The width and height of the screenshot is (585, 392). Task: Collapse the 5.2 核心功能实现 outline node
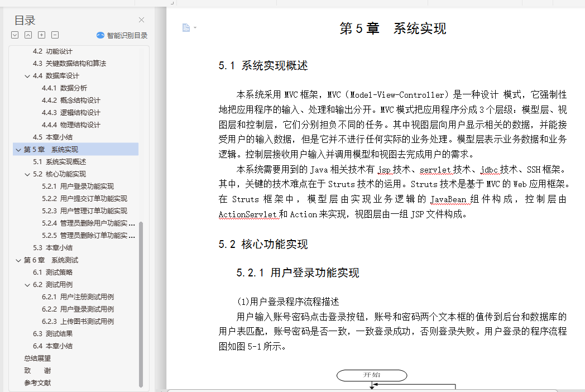(x=27, y=174)
